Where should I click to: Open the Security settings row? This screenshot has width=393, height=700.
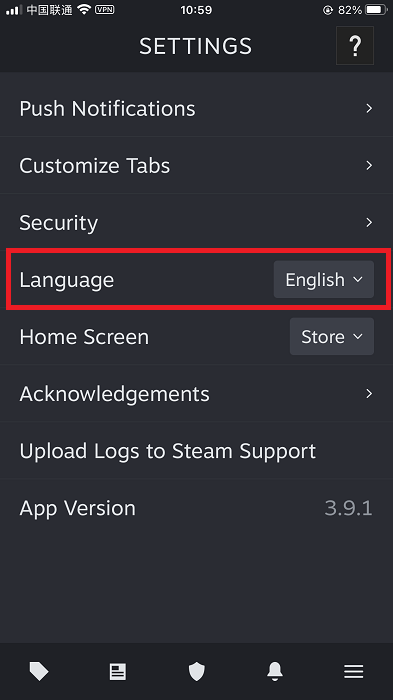[x=196, y=223]
